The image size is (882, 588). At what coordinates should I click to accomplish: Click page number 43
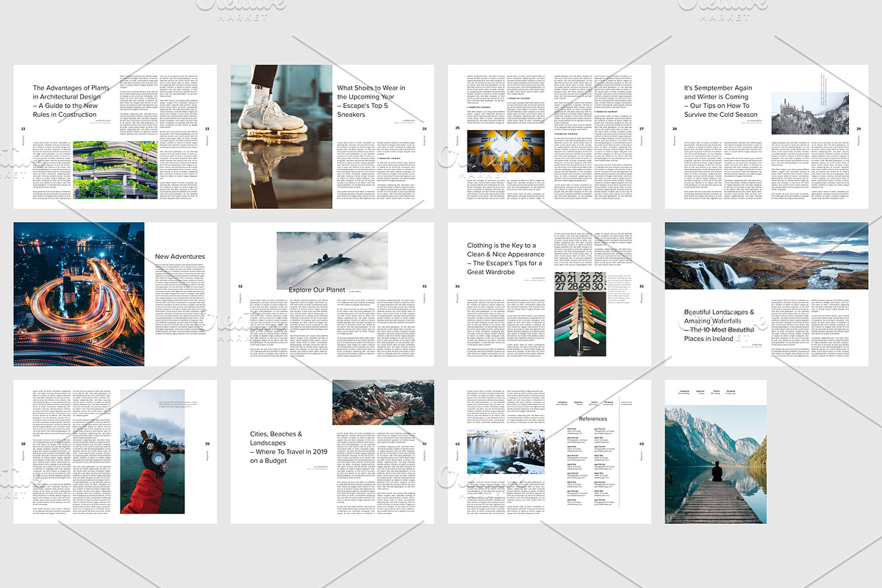click(642, 444)
